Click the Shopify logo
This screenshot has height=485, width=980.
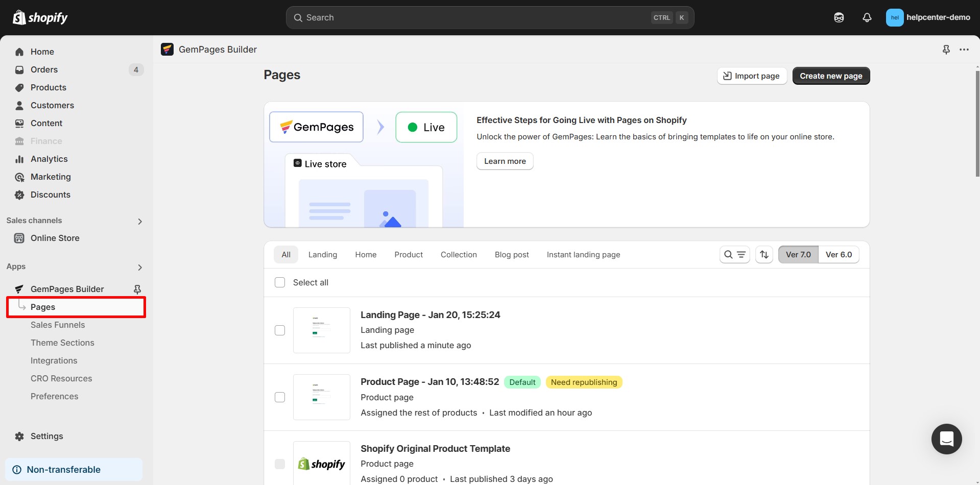(40, 17)
